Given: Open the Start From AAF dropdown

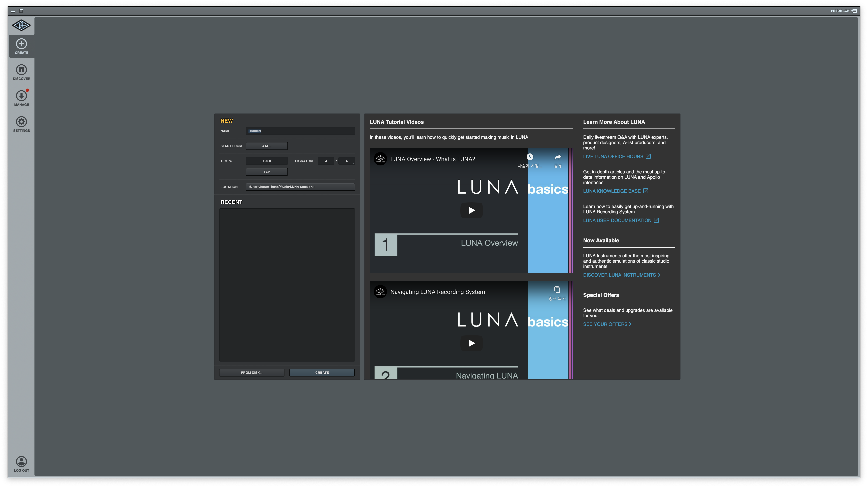Looking at the screenshot, I should 266,146.
